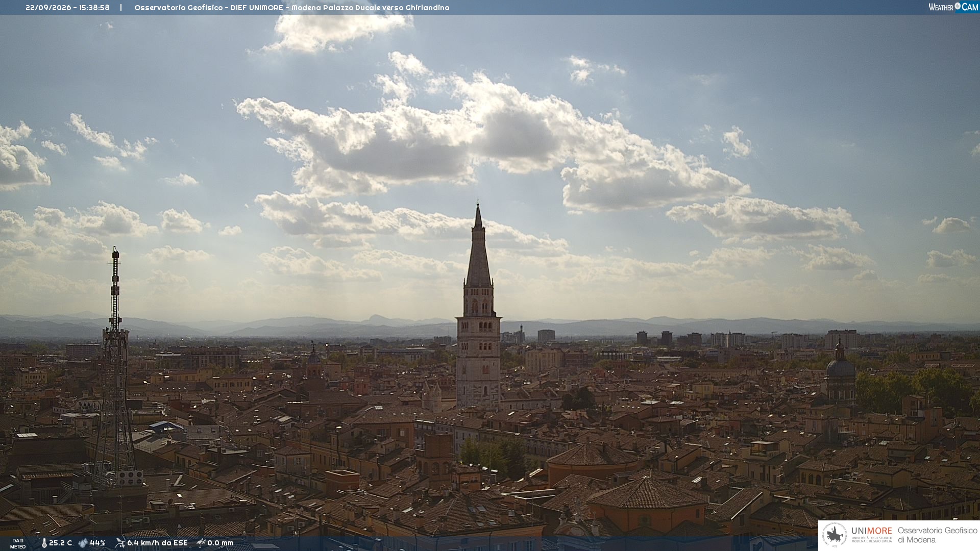Click the UNIMORE university seal emblem
This screenshot has width=980, height=551.
tap(835, 535)
